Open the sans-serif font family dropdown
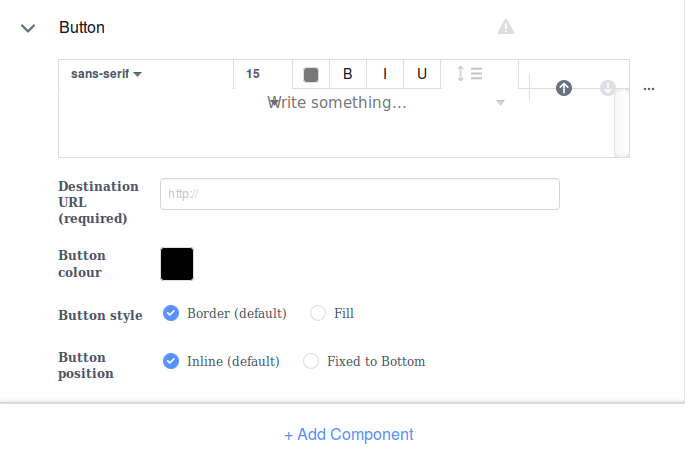 click(x=106, y=74)
